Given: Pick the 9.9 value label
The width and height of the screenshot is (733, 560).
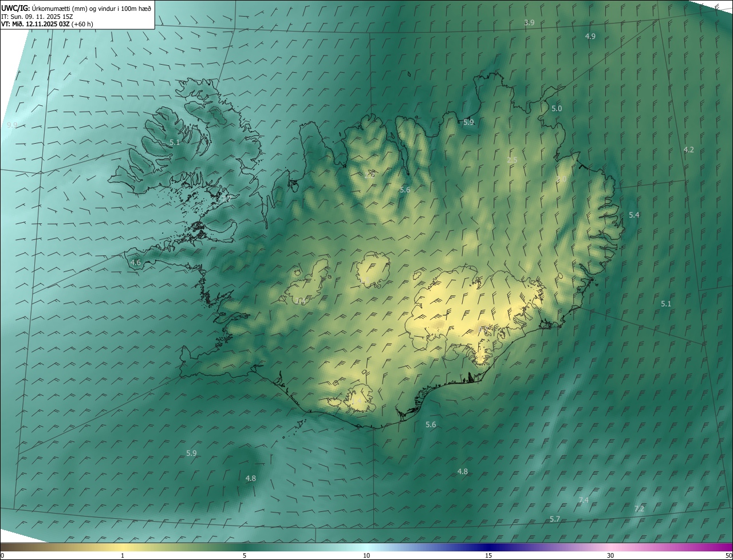Looking at the screenshot, I should [x=12, y=125].
